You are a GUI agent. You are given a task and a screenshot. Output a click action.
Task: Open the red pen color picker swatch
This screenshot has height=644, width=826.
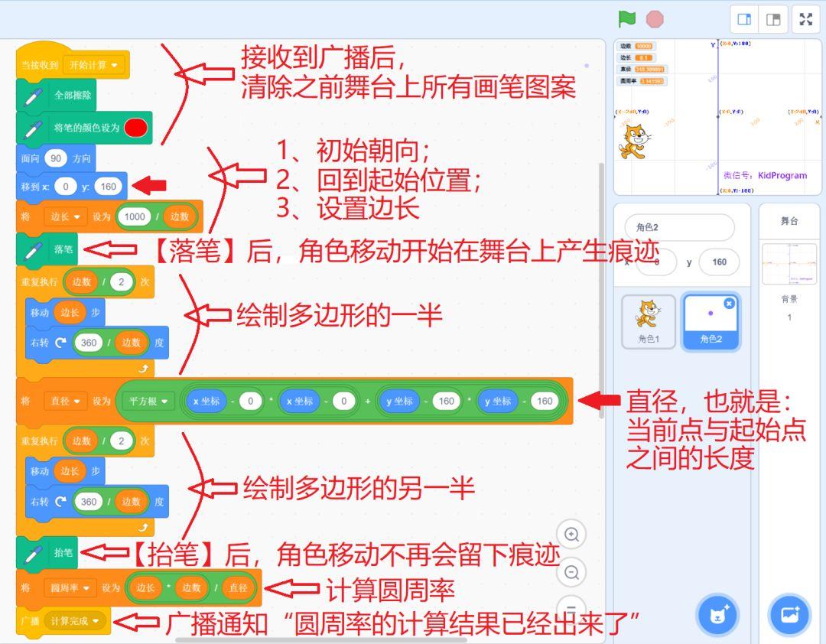click(135, 128)
